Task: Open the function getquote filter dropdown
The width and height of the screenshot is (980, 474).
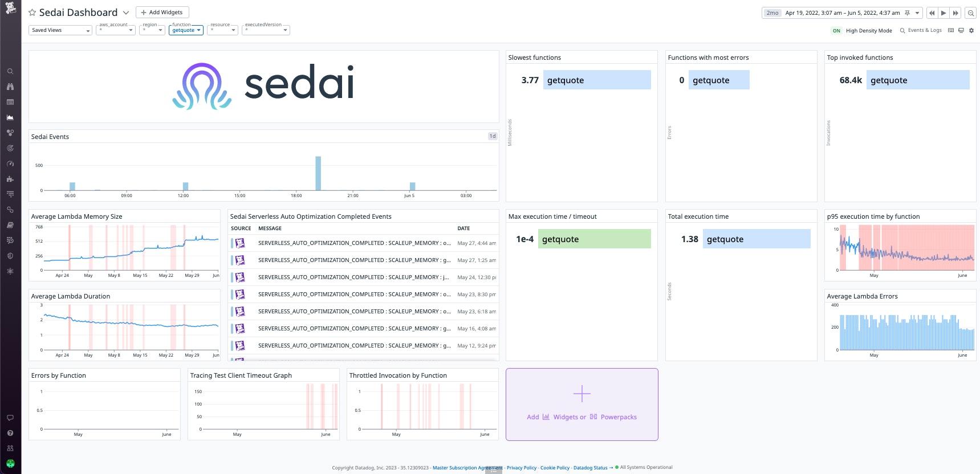Action: 186,30
